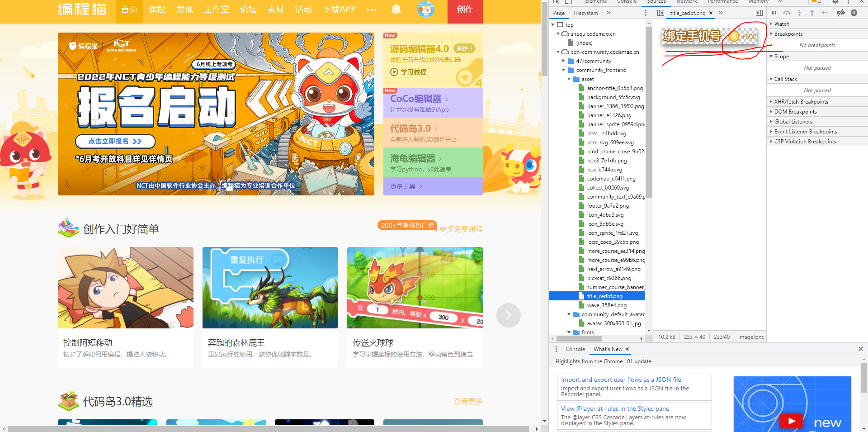Click the step over next function call icon
The image size is (868, 432).
coord(787,13)
